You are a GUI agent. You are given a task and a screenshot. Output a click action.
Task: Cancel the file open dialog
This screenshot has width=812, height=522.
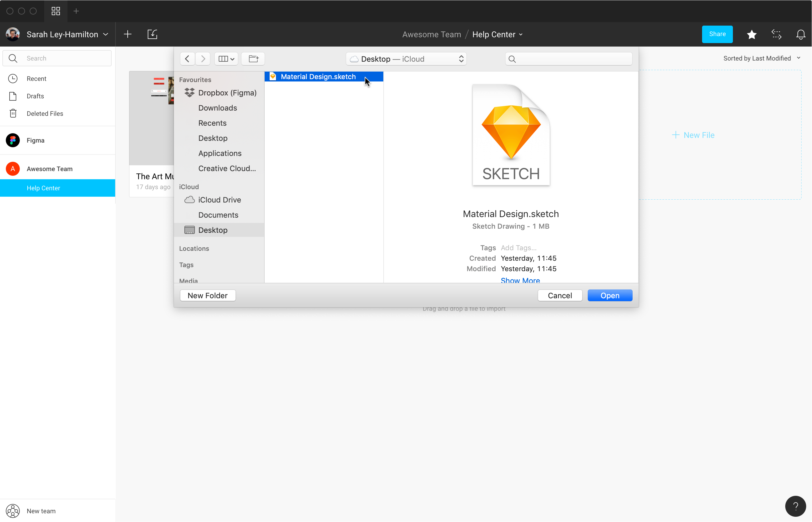tap(560, 295)
